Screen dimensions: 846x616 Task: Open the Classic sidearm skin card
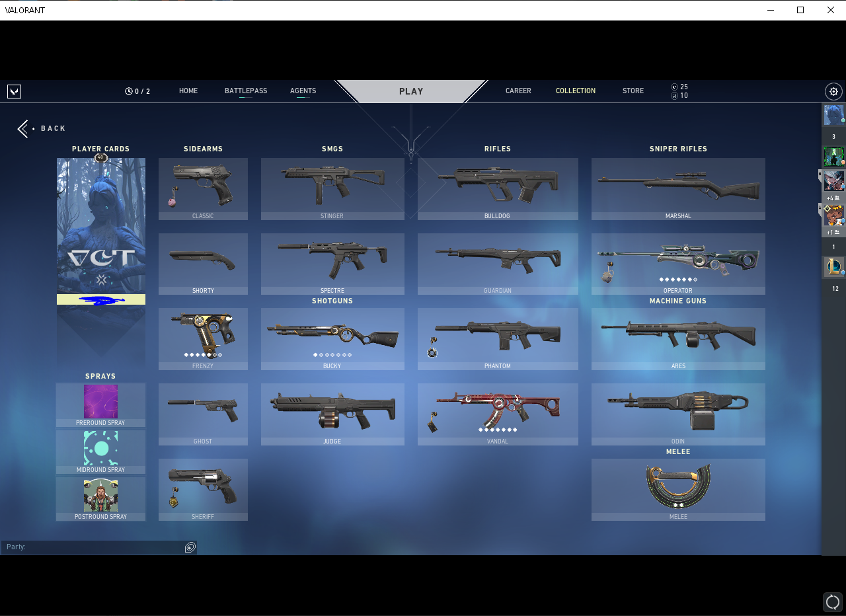pyautogui.click(x=203, y=189)
